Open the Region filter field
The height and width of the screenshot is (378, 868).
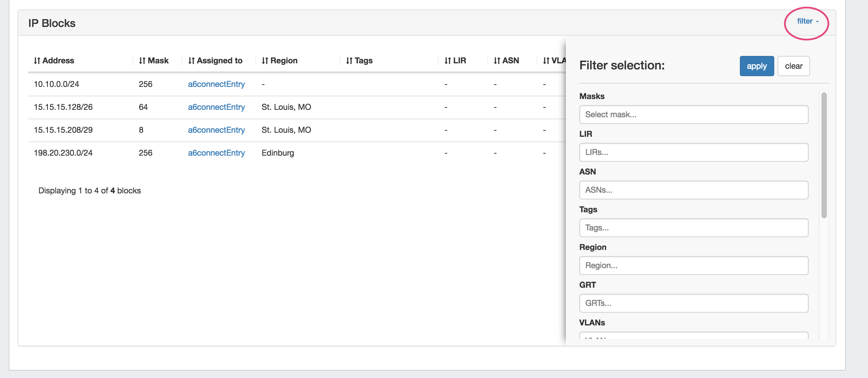point(693,265)
